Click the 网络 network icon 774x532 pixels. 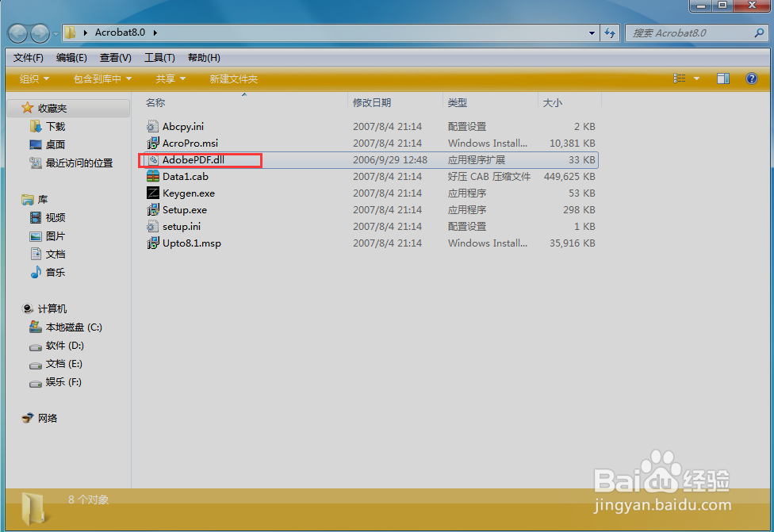(28, 418)
